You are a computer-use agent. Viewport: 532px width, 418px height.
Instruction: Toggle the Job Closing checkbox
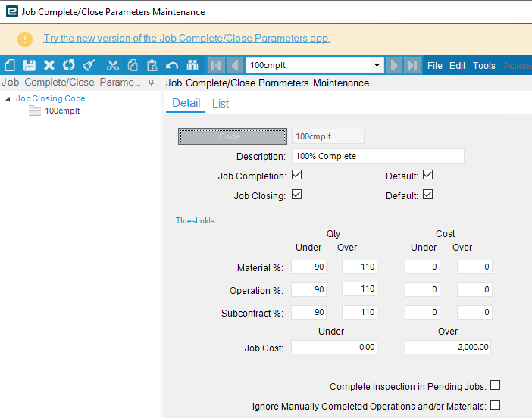click(x=297, y=195)
